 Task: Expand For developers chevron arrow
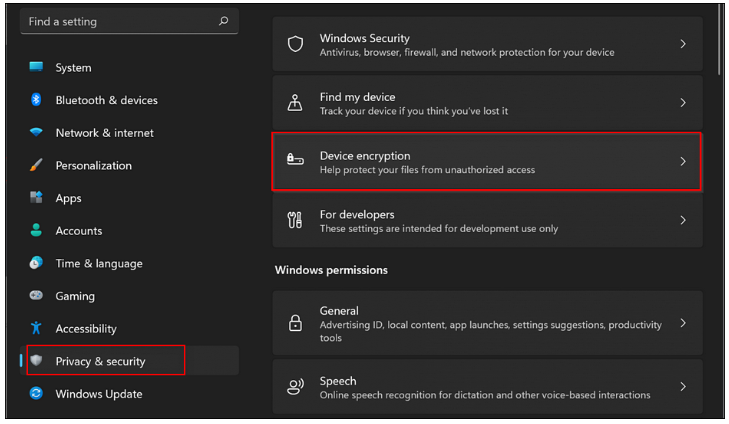(683, 220)
